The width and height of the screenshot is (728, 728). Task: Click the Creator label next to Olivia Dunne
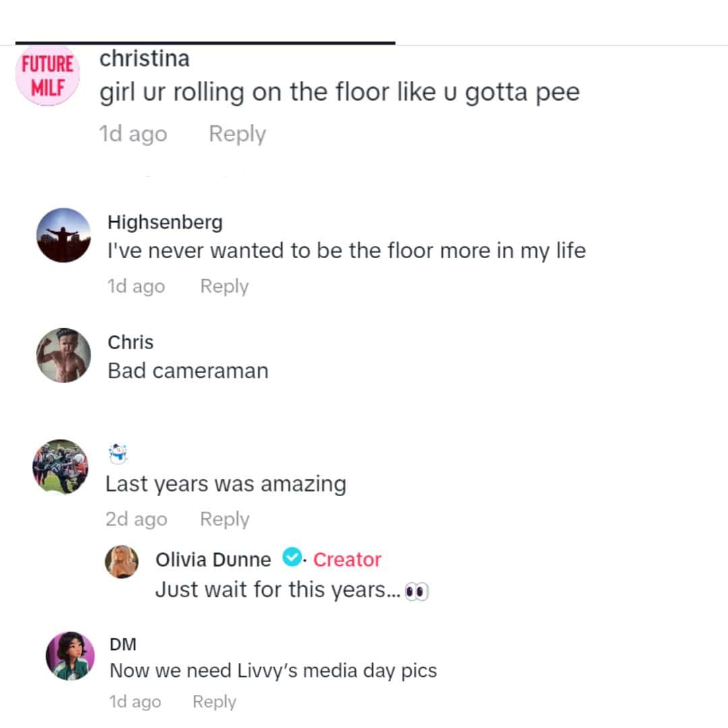[x=346, y=559]
